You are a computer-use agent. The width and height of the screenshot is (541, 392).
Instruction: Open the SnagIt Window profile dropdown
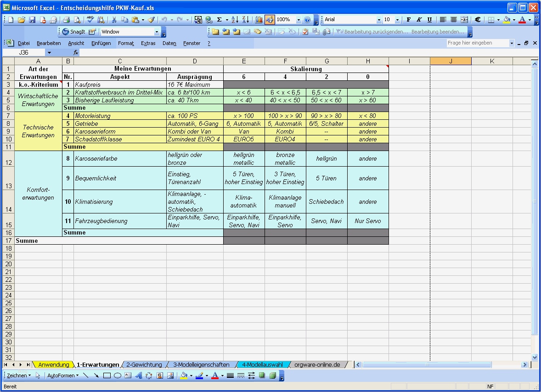click(x=157, y=32)
